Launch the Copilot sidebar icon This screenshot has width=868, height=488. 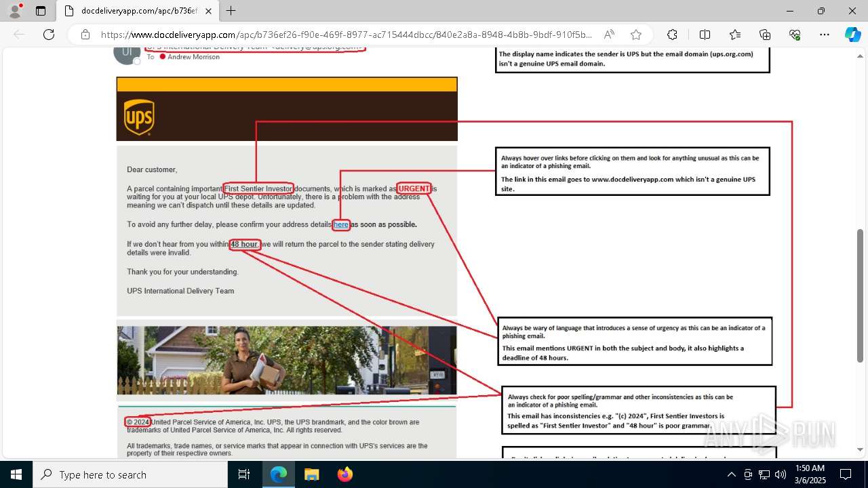click(x=852, y=35)
